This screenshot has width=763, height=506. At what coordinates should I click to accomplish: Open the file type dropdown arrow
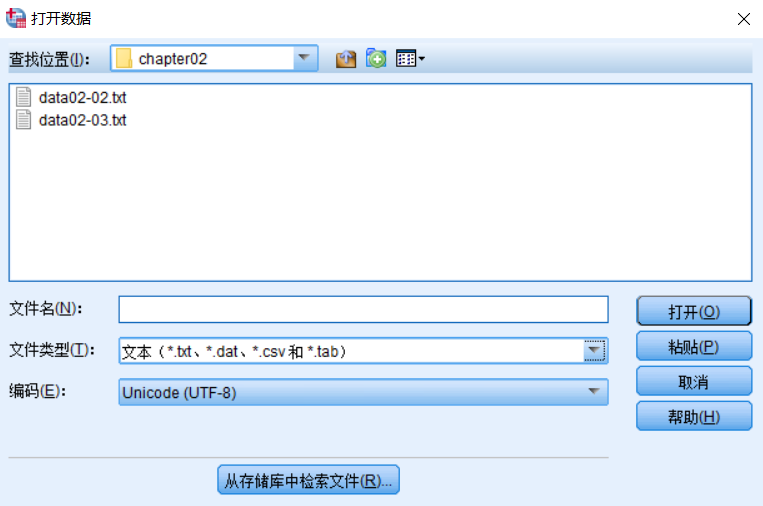[594, 351]
